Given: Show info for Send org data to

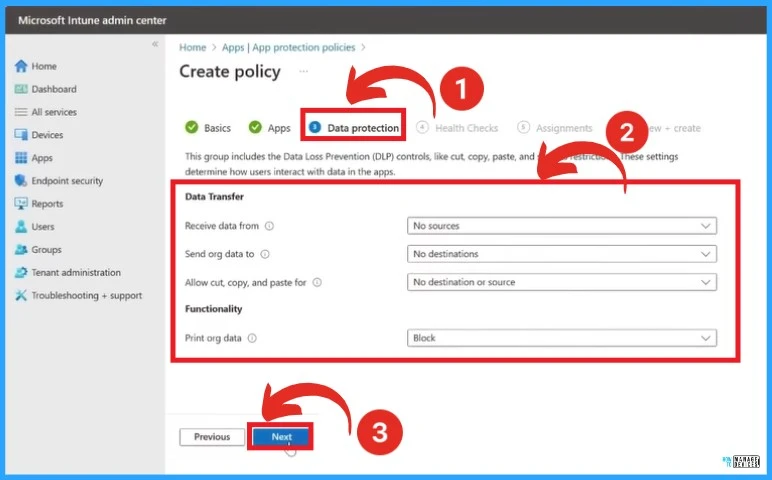Looking at the screenshot, I should [x=265, y=254].
